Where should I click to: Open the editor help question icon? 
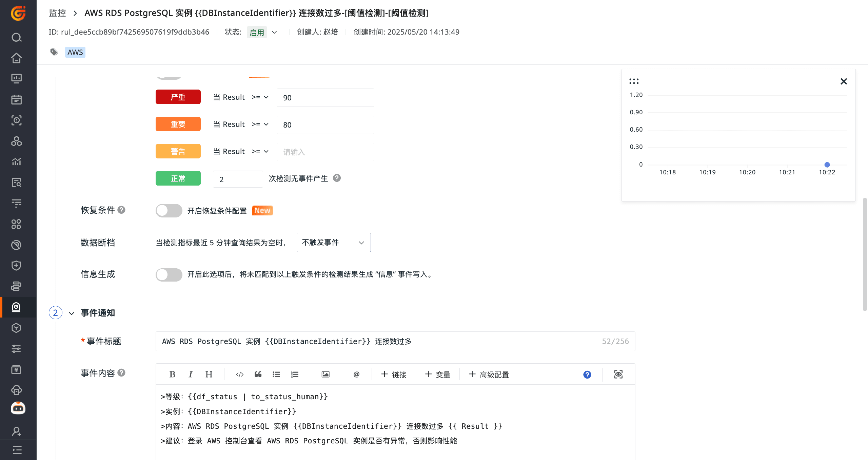[587, 375]
